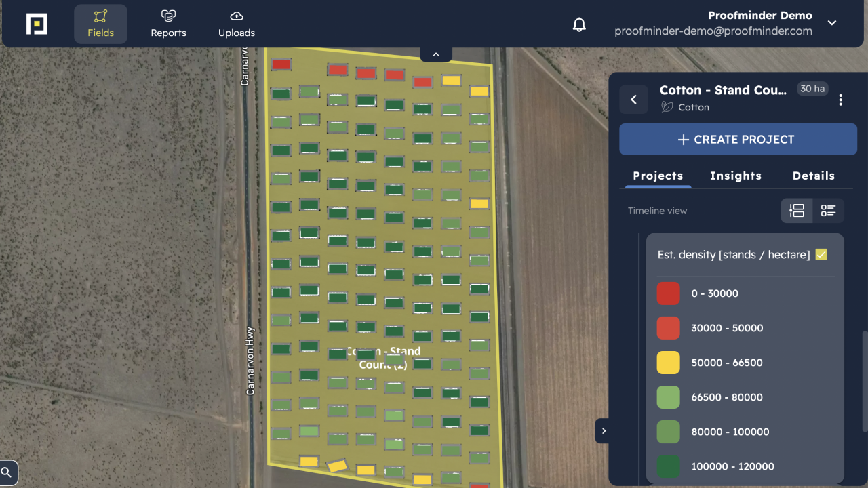Open the Reports section

[168, 24]
